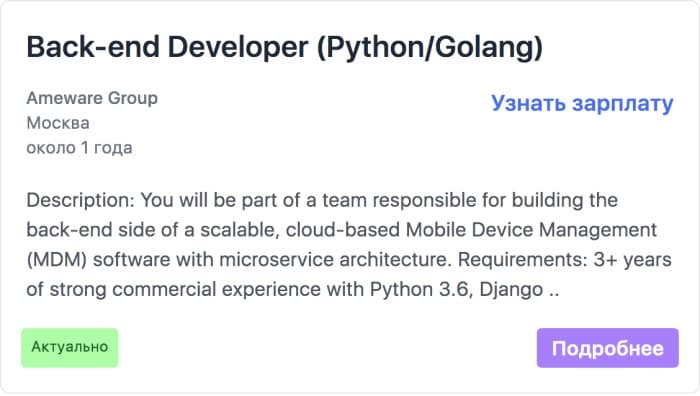Select the 3+ years requirement text
This screenshot has width=700, height=396.
(633, 260)
